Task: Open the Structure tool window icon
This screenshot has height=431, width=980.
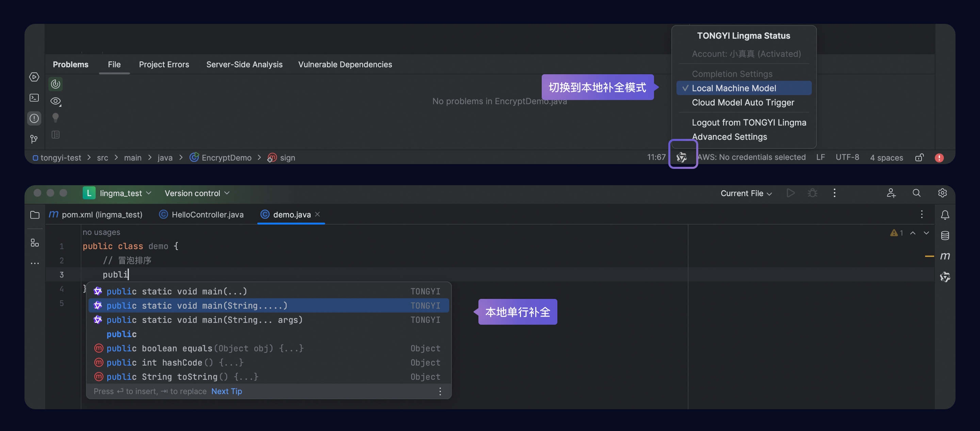Action: 35,242
